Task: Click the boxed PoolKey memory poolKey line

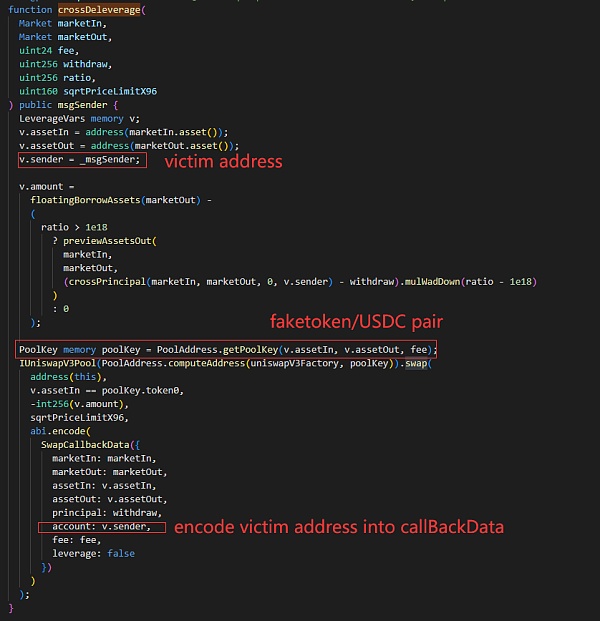Action: tap(226, 349)
